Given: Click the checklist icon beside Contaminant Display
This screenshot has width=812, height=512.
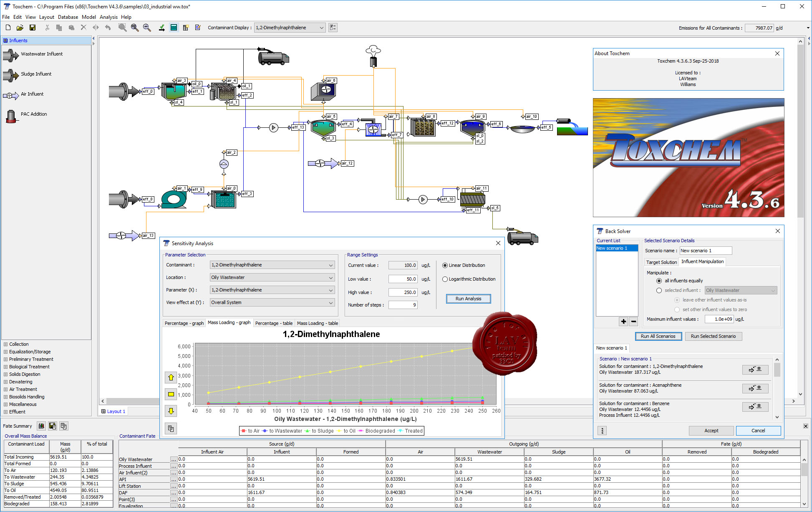Looking at the screenshot, I should [x=333, y=28].
